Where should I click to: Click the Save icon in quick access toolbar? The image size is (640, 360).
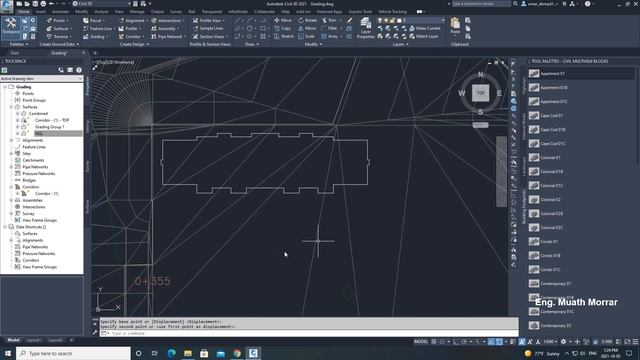click(35, 4)
